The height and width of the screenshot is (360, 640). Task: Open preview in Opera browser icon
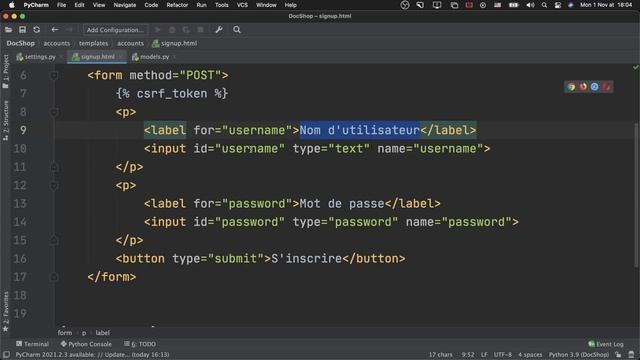[x=607, y=87]
